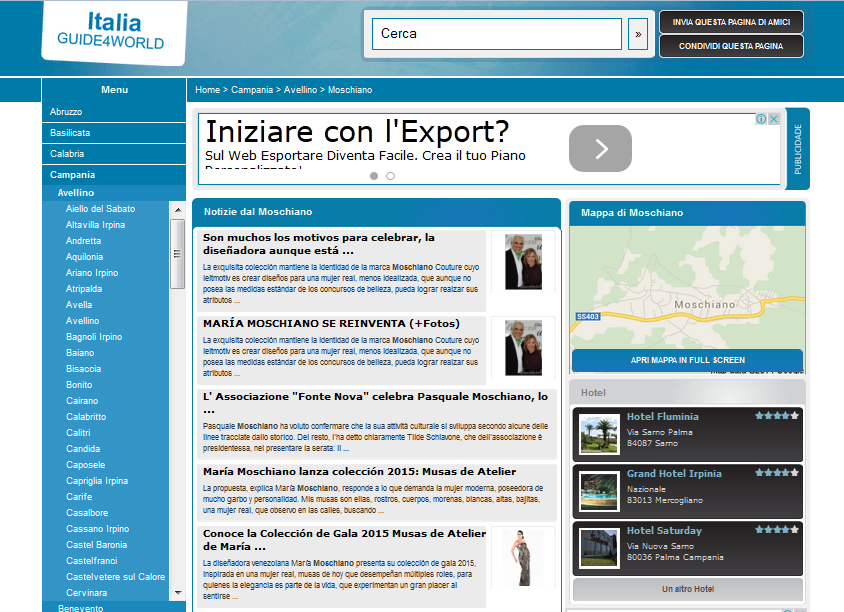Select the first ad carousel dot
The height and width of the screenshot is (612, 844).
374,176
